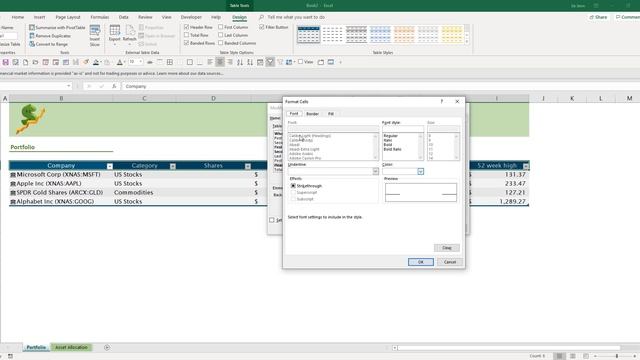This screenshot has height=360, width=640.
Task: Click the Page Break Preview status icon
Action: [586, 356]
